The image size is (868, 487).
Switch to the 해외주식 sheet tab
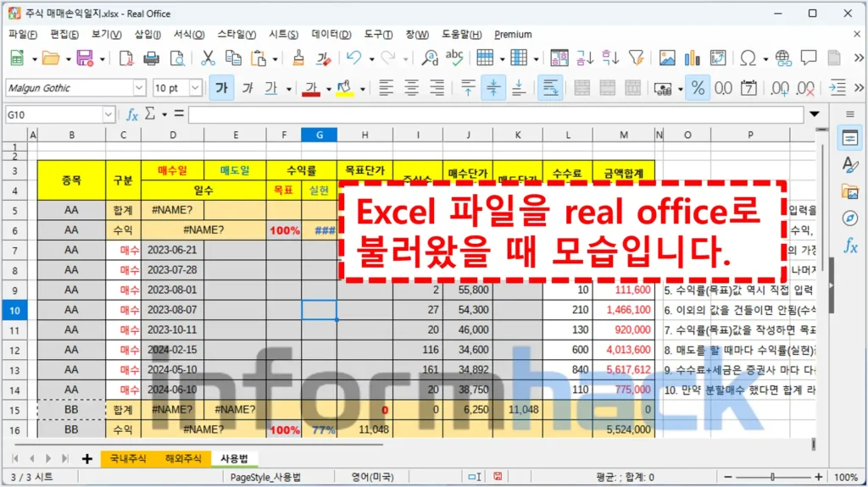coord(183,458)
